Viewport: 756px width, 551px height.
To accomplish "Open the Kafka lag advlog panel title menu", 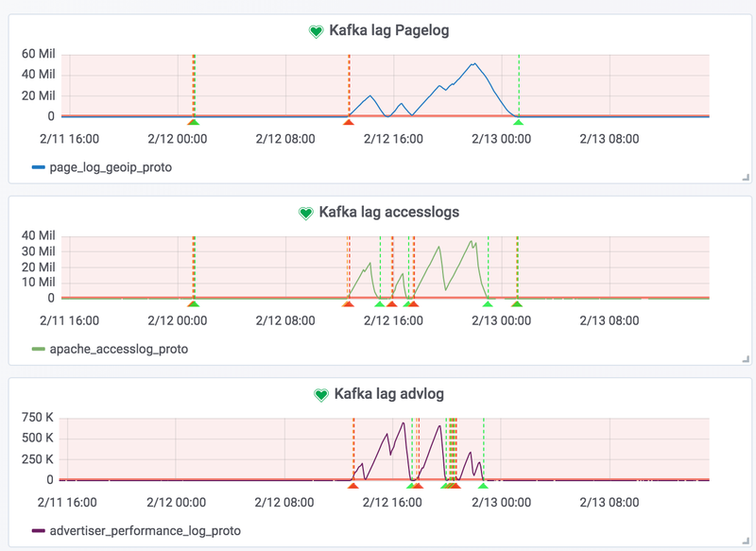I will [x=388, y=393].
